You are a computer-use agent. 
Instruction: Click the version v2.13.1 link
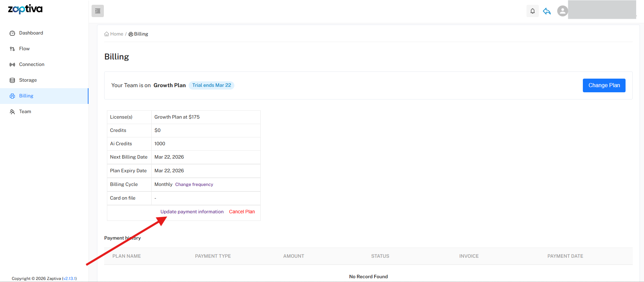(x=69, y=279)
